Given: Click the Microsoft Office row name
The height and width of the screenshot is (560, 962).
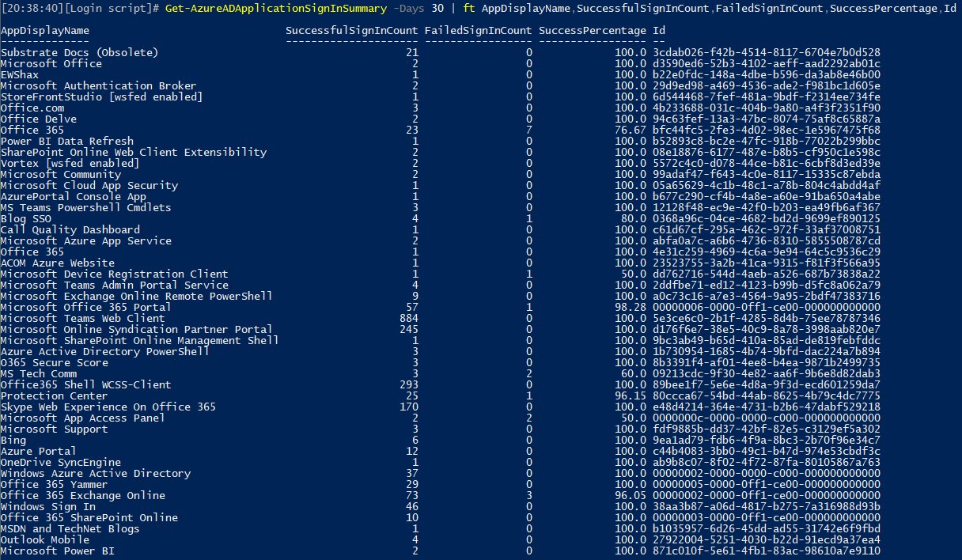Looking at the screenshot, I should click(51, 63).
